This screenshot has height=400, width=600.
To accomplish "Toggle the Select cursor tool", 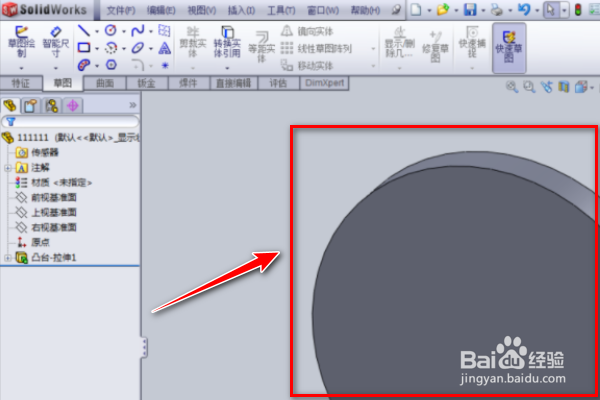I will [551, 10].
